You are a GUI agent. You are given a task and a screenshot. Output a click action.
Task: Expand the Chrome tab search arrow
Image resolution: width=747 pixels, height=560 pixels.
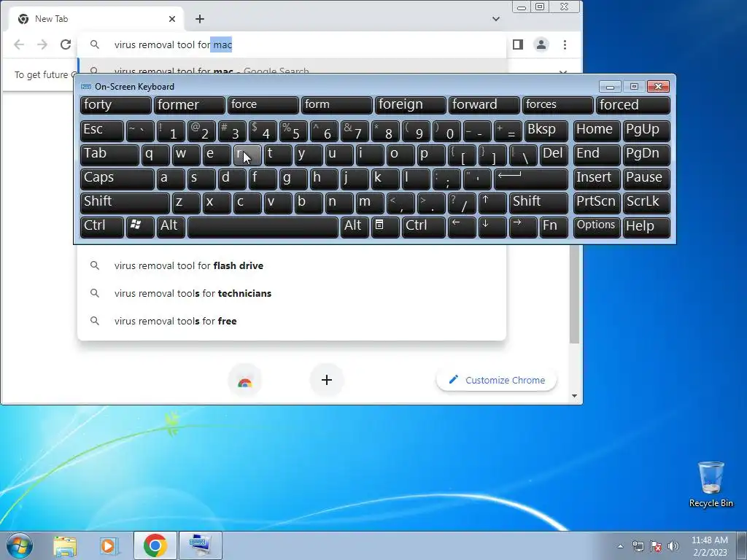[x=496, y=19]
